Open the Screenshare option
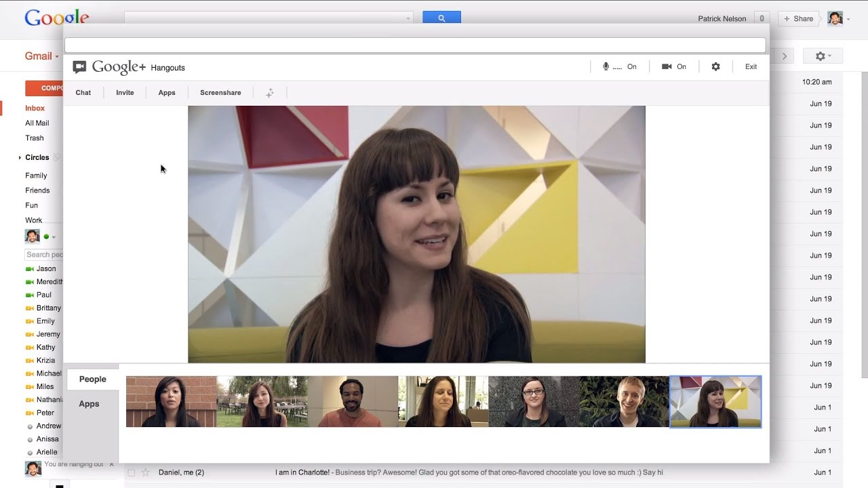Viewport: 868px width, 488px height. click(220, 93)
